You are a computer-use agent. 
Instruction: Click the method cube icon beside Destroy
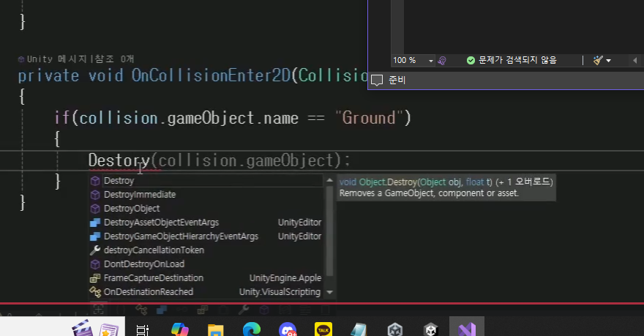click(95, 181)
